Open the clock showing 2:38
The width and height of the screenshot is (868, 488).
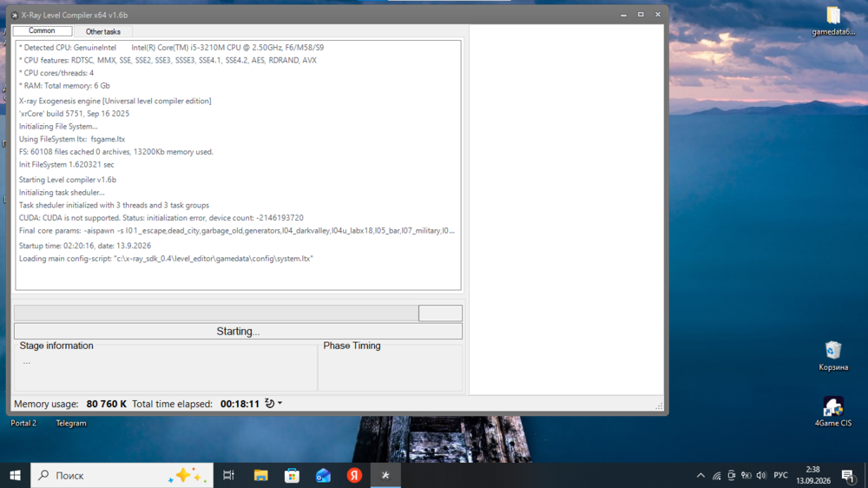813,475
